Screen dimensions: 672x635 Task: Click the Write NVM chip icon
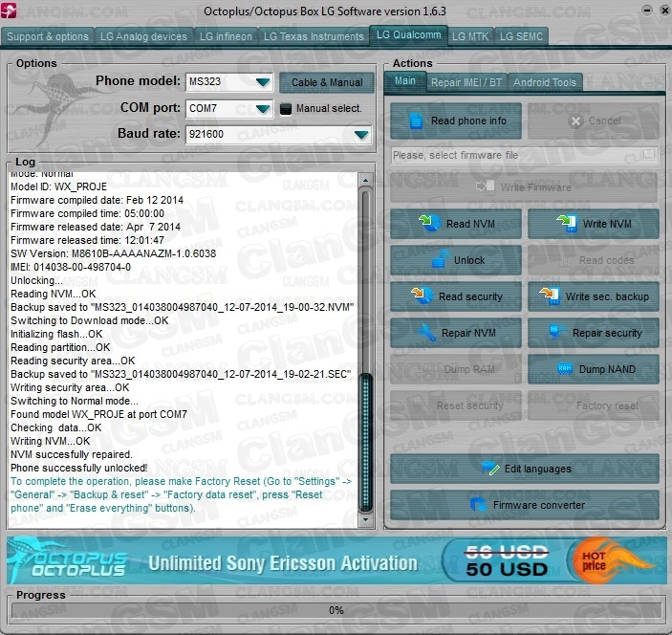(x=567, y=223)
